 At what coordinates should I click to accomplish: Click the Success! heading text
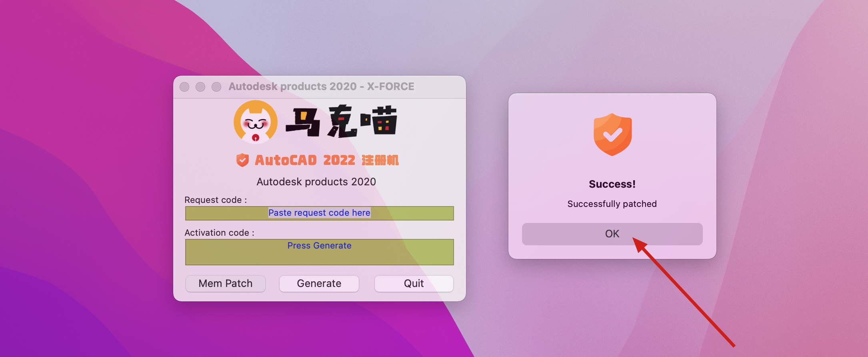click(x=612, y=184)
